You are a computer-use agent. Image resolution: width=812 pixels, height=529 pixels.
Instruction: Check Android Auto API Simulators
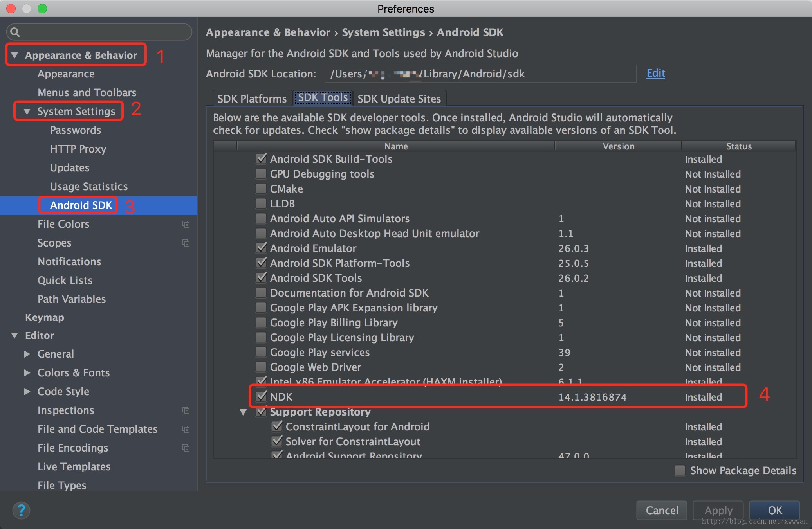261,218
